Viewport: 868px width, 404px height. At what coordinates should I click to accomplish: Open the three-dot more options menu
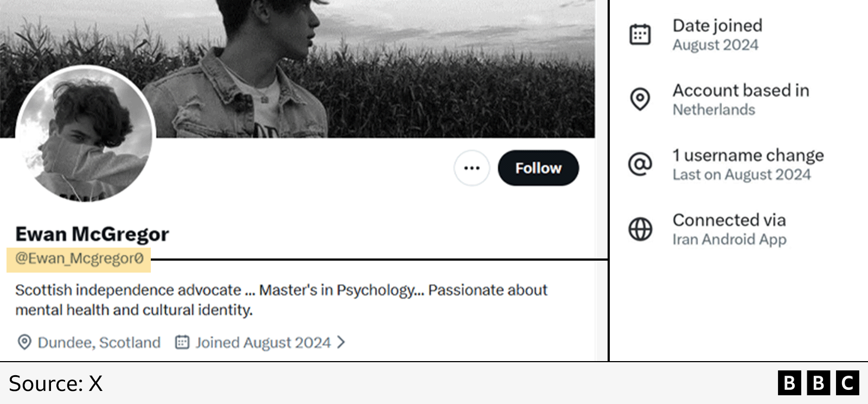(471, 168)
